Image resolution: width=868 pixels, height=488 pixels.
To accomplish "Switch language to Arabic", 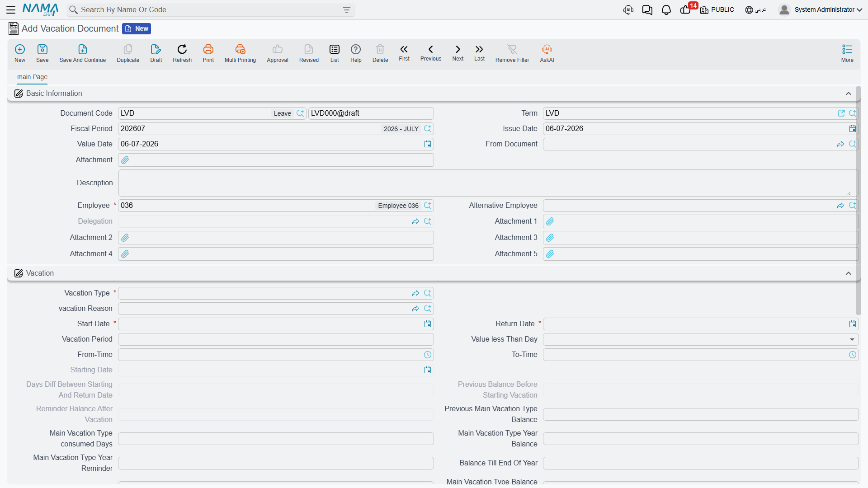I will [x=755, y=9].
